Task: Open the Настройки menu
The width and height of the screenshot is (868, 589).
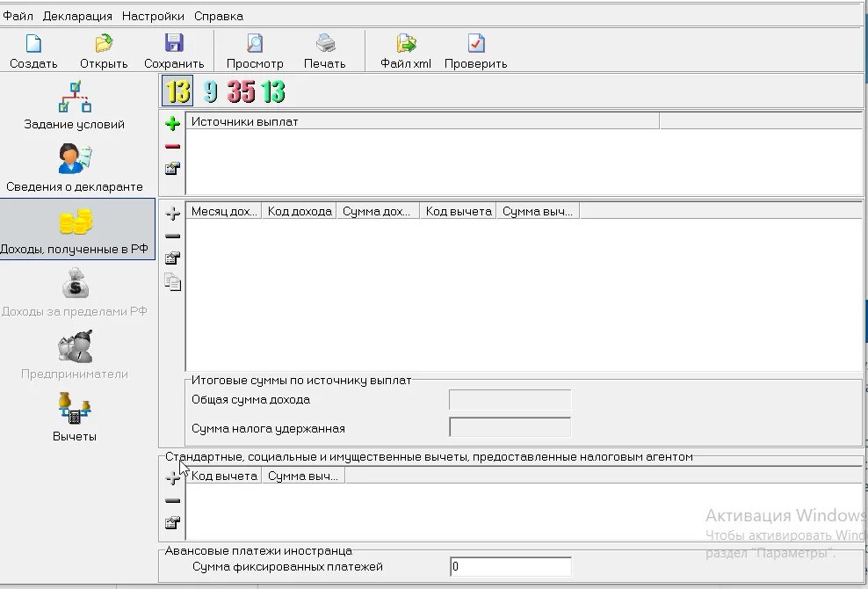Action: tap(154, 16)
